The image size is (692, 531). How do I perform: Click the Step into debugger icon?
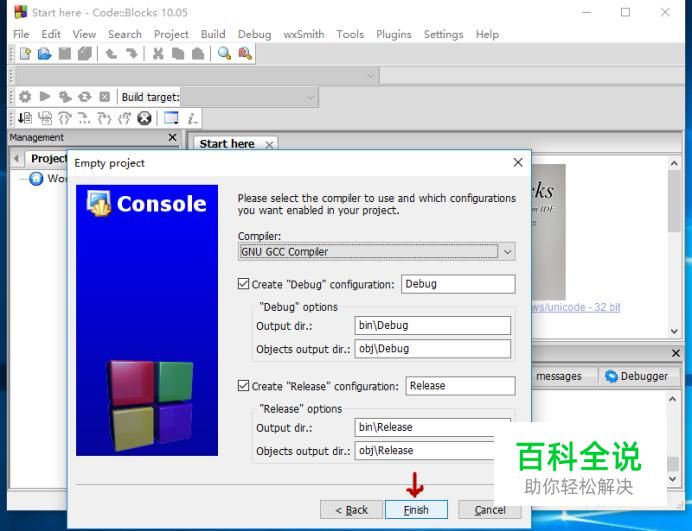click(x=105, y=118)
